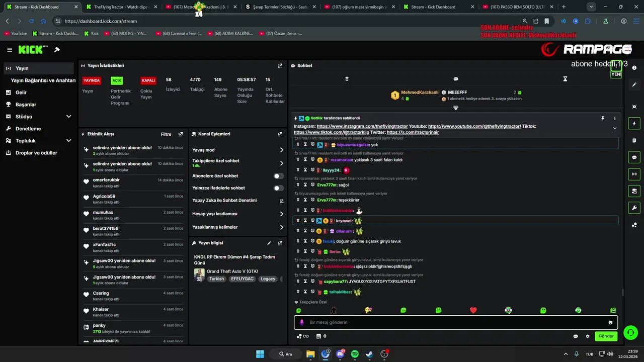
Task: Click in the Bir mesaj gönderin field
Action: 455,322
